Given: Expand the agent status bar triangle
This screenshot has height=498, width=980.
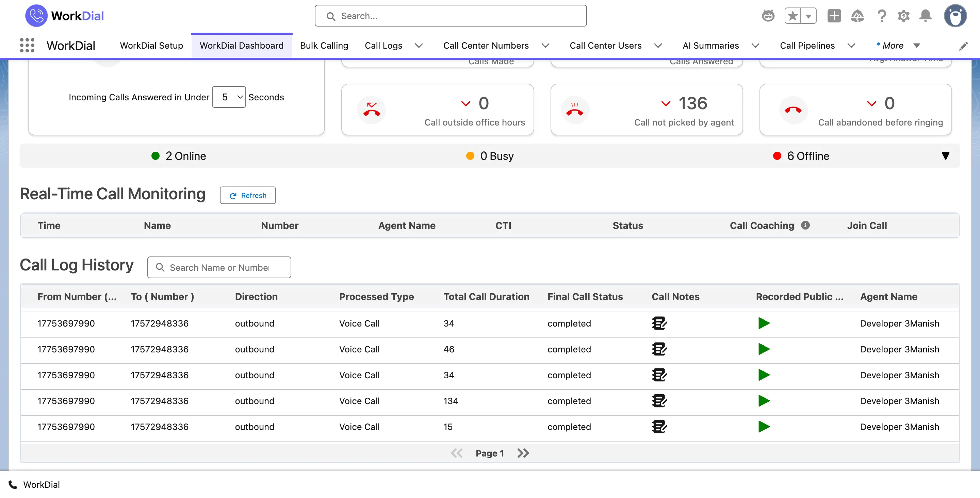Looking at the screenshot, I should 945,156.
